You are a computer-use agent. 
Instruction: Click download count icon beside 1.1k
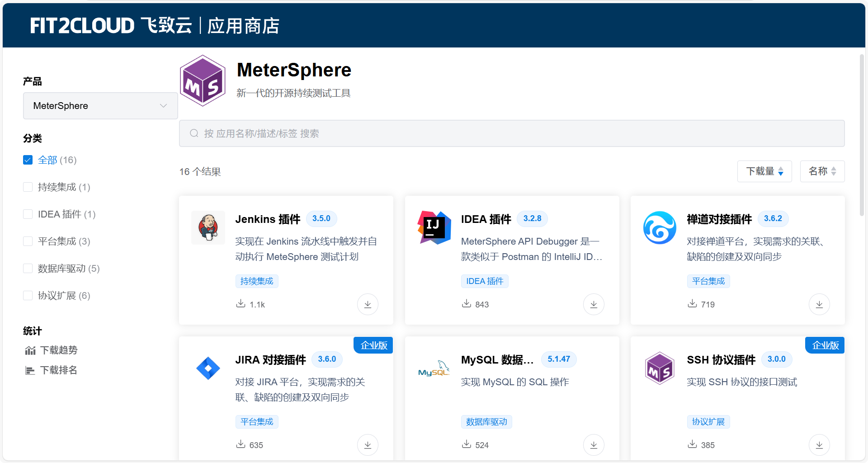(241, 303)
